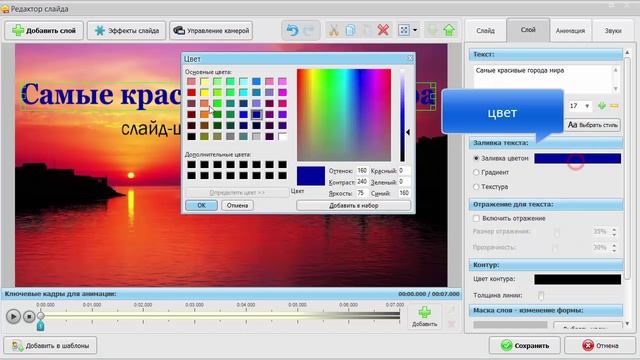This screenshot has height=360, width=640.
Task: Click the fit-to-screen layout icon
Action: [404, 30]
